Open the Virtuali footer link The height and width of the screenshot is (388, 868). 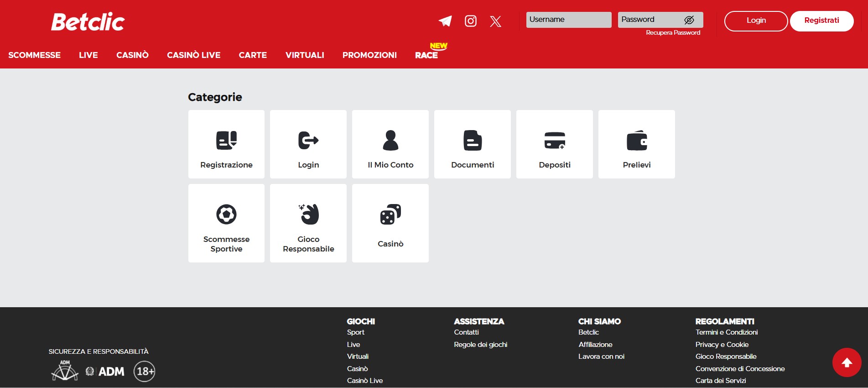(358, 357)
